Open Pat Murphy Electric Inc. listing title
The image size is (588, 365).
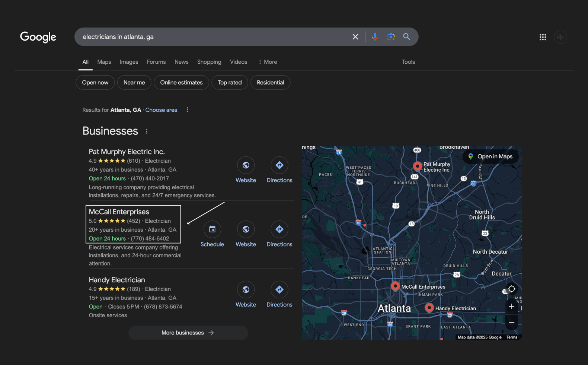[x=127, y=152]
